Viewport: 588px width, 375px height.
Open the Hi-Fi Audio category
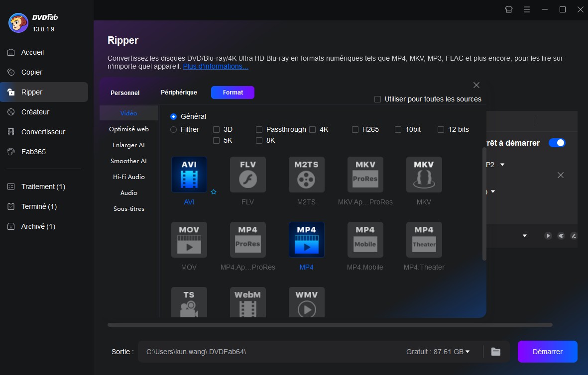(x=128, y=177)
